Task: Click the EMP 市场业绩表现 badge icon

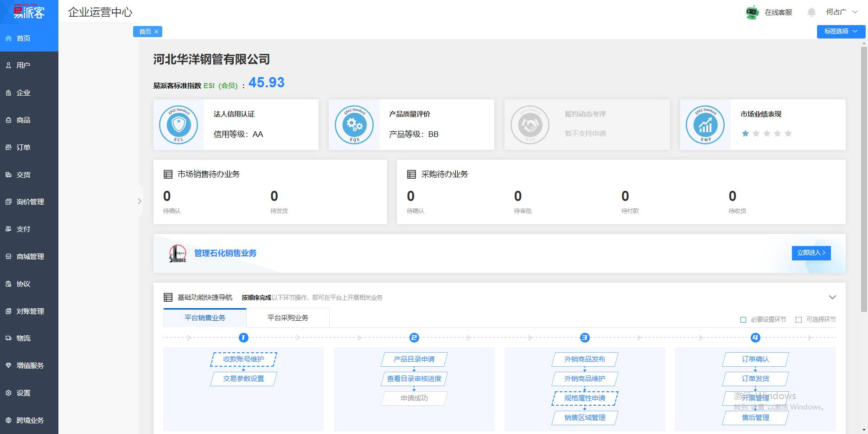Action: [x=705, y=125]
